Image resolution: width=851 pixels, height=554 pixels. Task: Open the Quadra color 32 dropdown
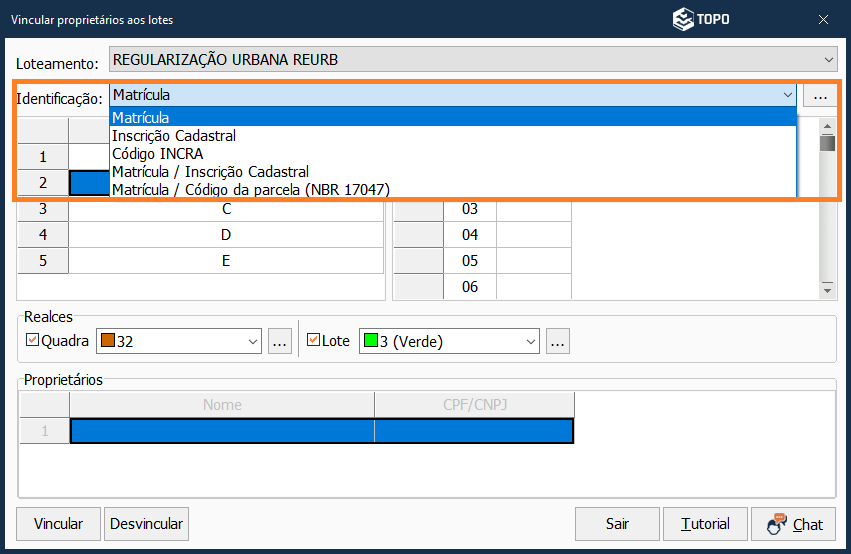tap(250, 342)
